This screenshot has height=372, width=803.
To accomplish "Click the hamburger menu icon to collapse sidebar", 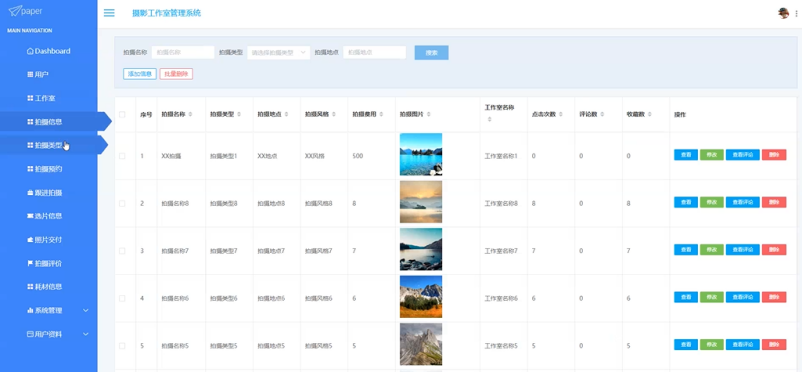I will (x=109, y=13).
